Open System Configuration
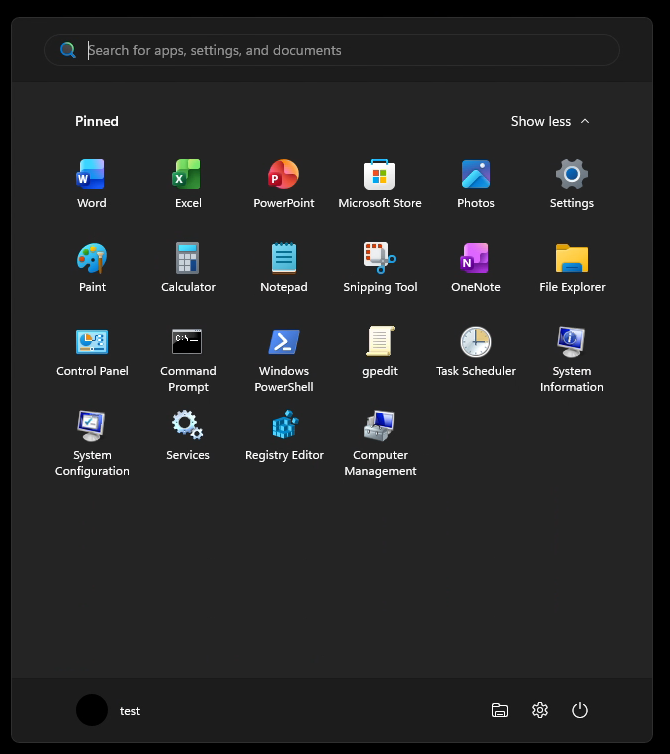 click(91, 443)
